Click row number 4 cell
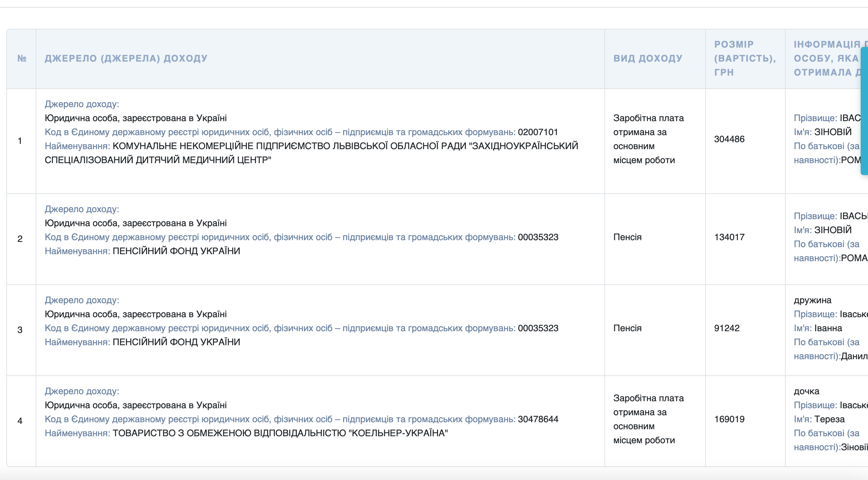This screenshot has height=480, width=868. coord(20,421)
